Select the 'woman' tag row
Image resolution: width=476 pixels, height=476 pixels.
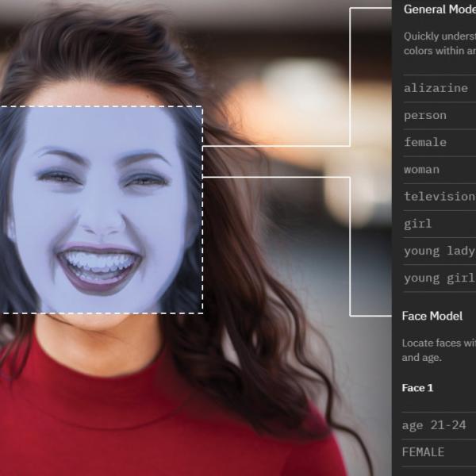pos(440,170)
